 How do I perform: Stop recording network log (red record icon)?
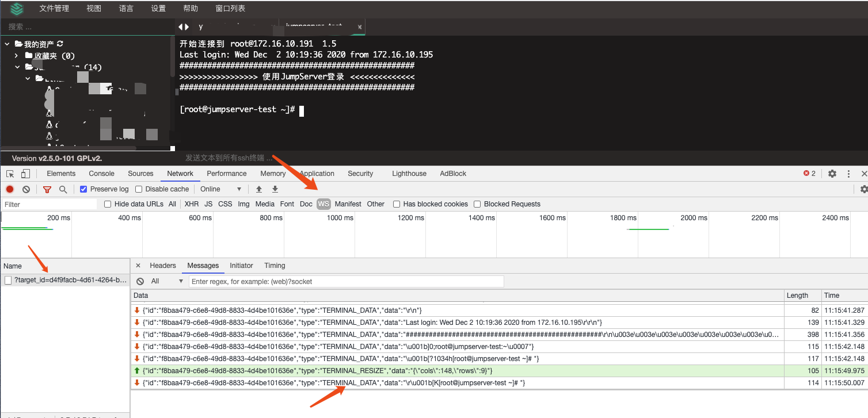[9, 189]
